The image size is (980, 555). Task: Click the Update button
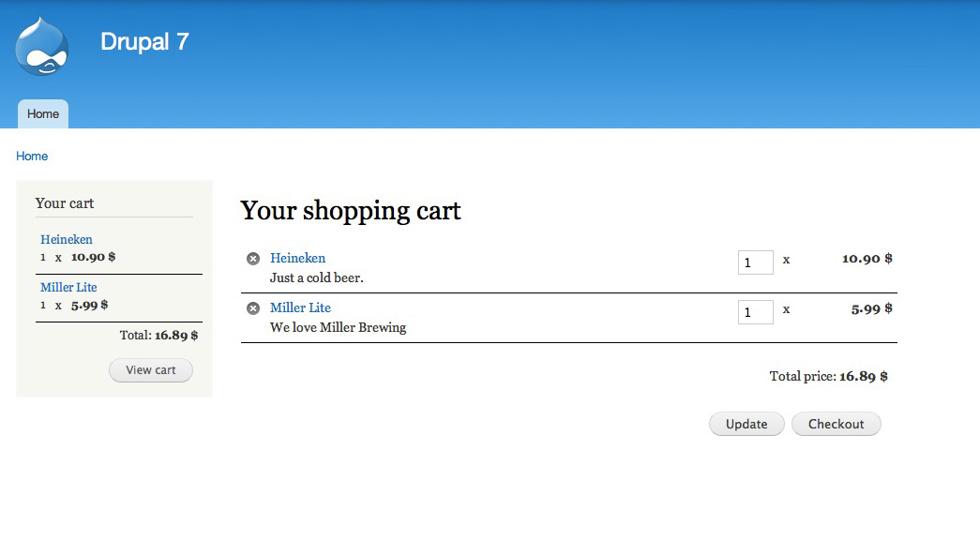click(746, 424)
